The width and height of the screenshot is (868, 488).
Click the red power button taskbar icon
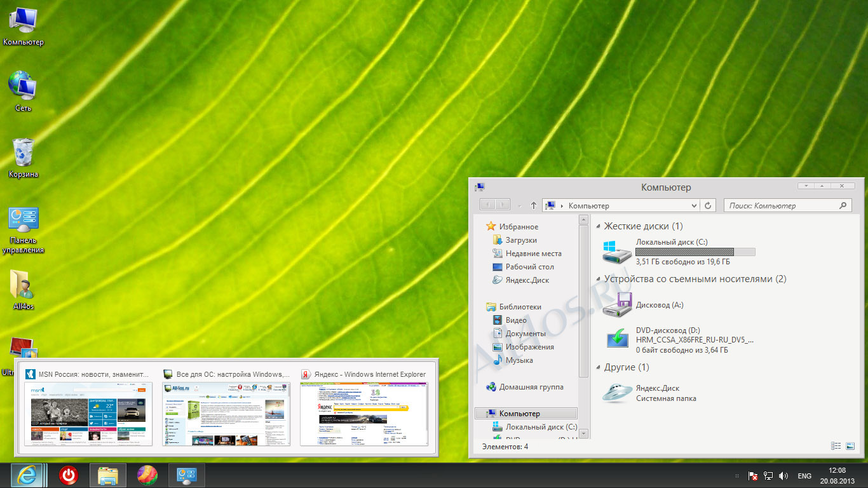coord(69,475)
